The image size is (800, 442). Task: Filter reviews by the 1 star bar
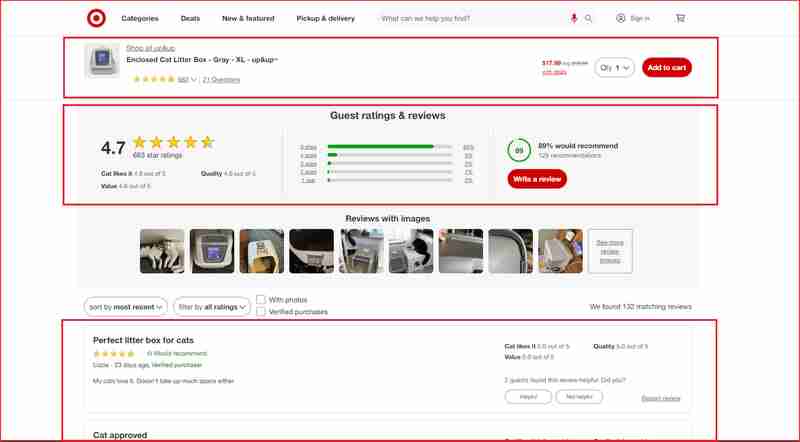coord(387,180)
